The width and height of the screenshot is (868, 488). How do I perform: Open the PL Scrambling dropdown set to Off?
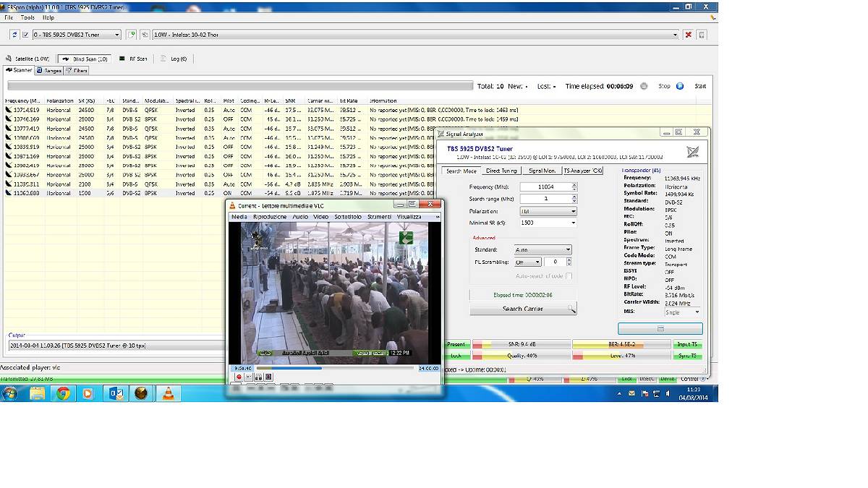[x=527, y=262]
